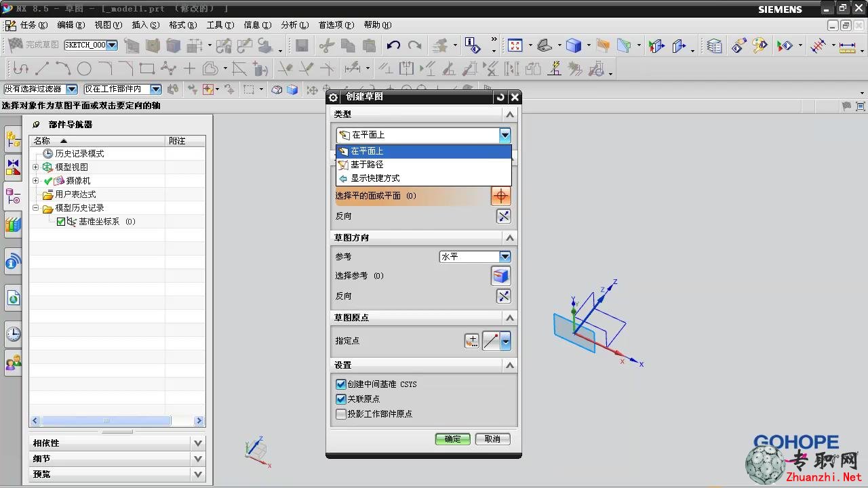The width and height of the screenshot is (868, 488).
Task: Click reverse direction icon under Sketch Plane
Action: 503,216
